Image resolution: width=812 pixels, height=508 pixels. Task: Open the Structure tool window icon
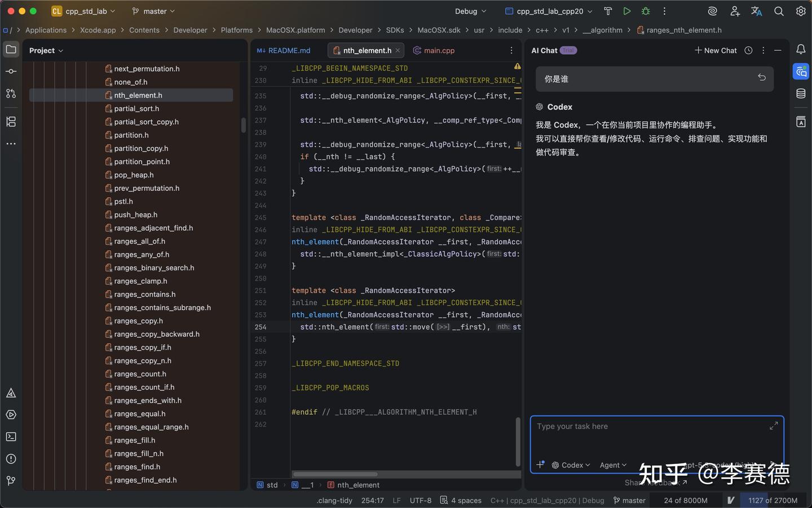(x=11, y=121)
